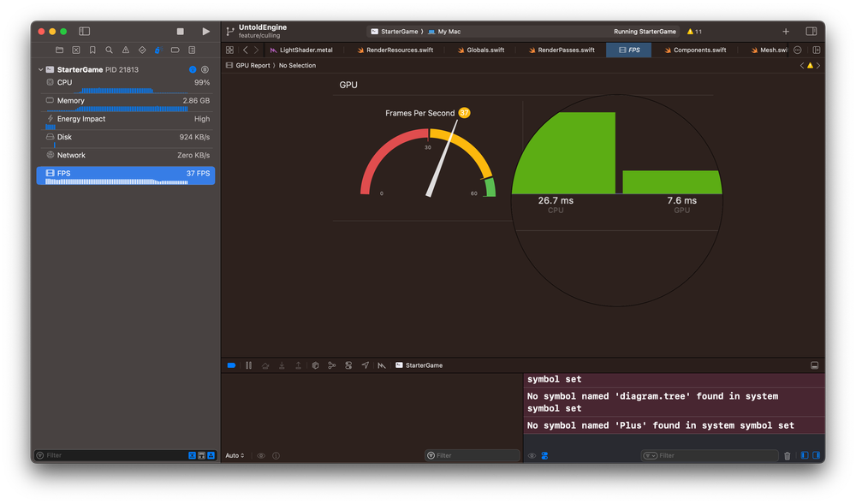
Task: Select the Disk gauge row
Action: pos(126,139)
